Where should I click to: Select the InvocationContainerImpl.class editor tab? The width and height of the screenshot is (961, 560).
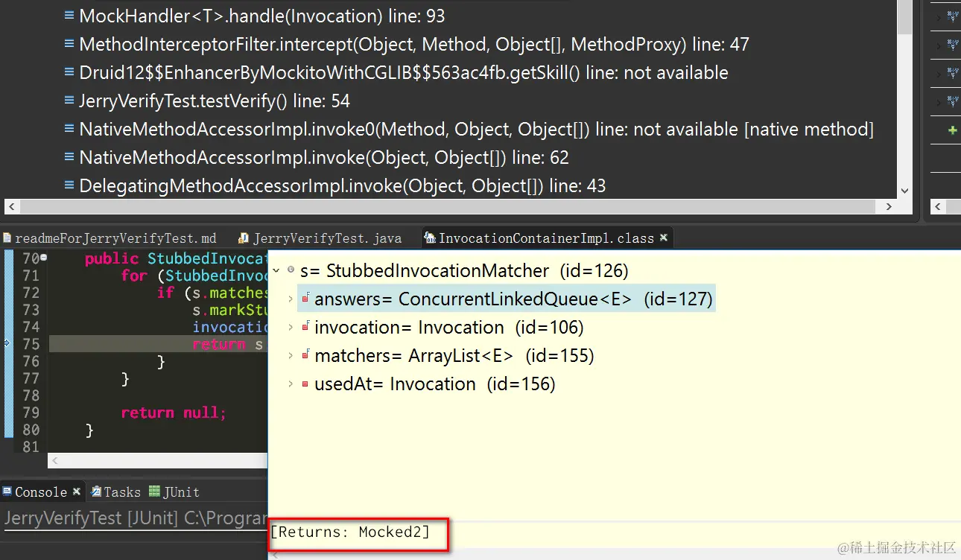tap(546, 238)
